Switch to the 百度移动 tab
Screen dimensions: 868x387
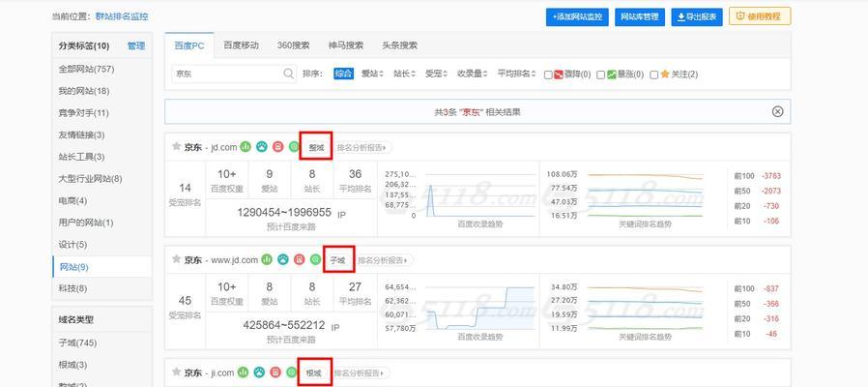coord(241,45)
